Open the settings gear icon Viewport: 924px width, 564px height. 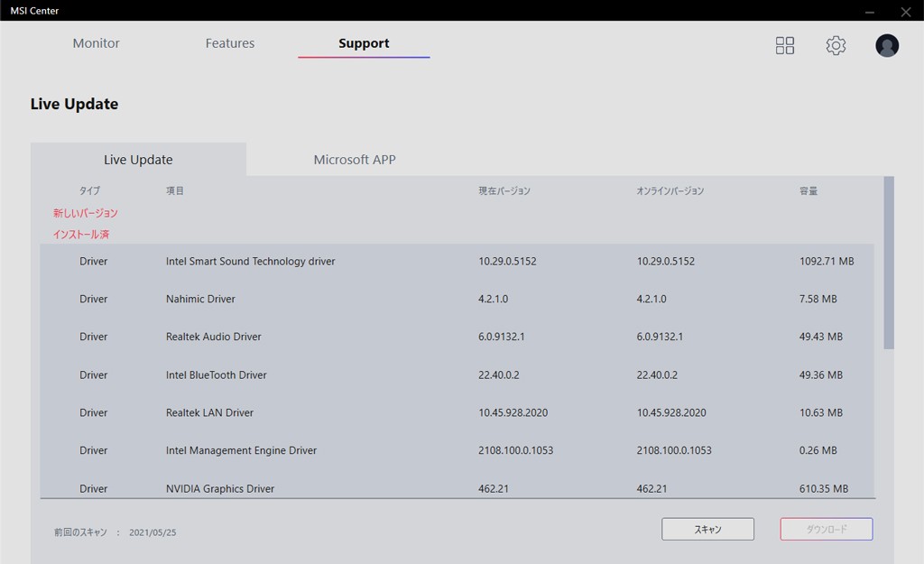coord(836,45)
